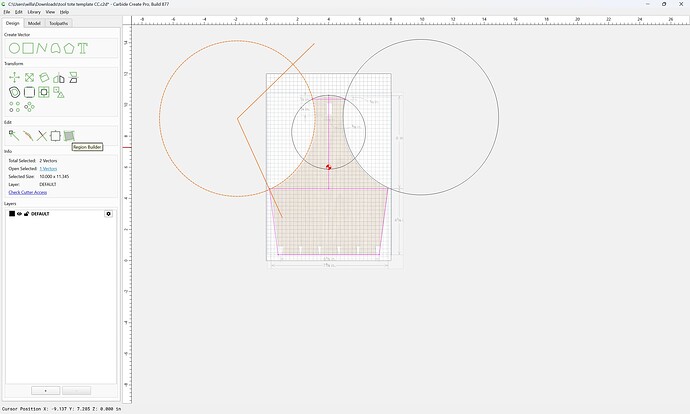Screen dimensions: 690x414
Task: Open the rounded-square Corner tool
Action: point(29,92)
